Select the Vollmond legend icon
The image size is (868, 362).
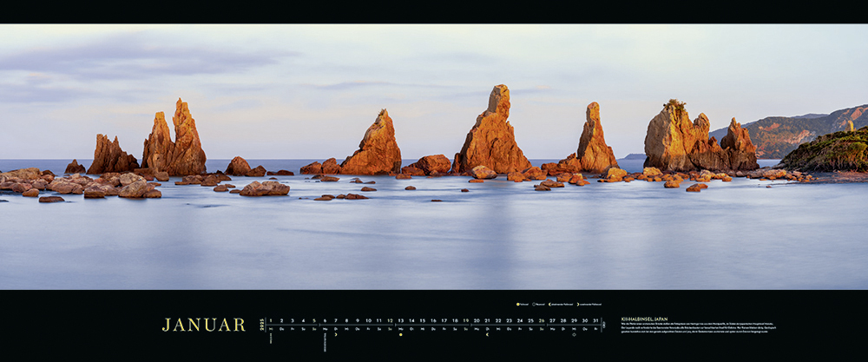[x=518, y=304]
